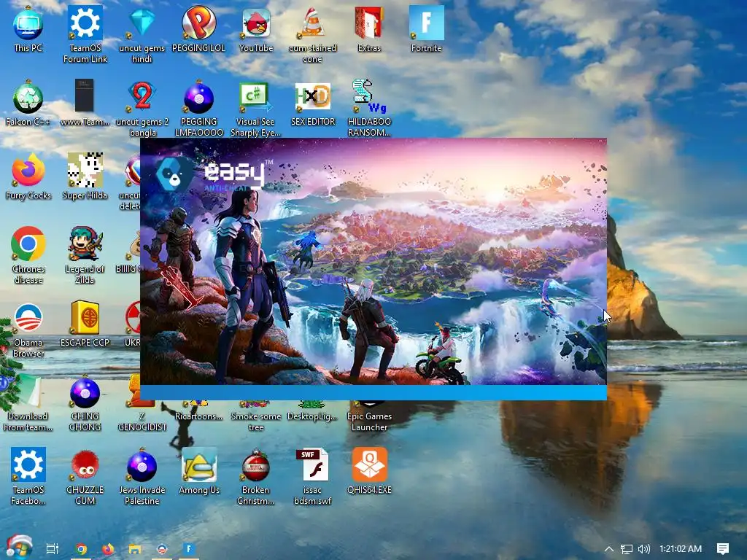The width and height of the screenshot is (747, 560).
Task: Open the notification center icon
Action: click(x=723, y=549)
